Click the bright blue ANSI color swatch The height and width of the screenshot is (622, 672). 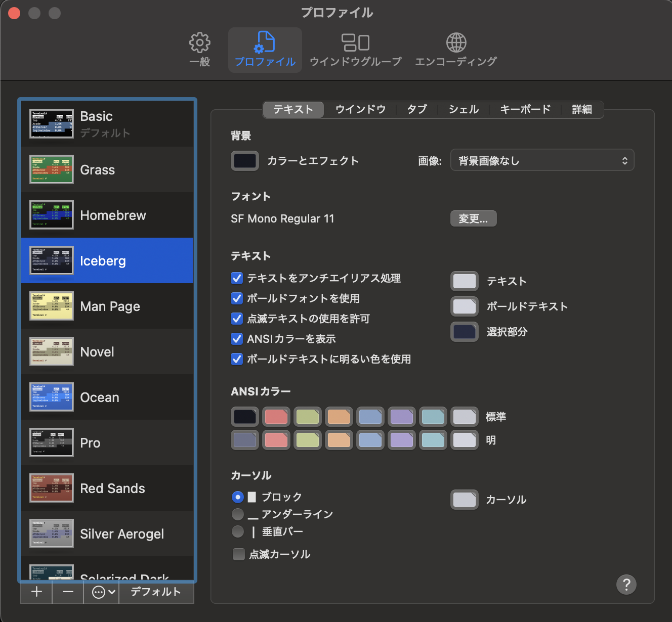coord(370,440)
